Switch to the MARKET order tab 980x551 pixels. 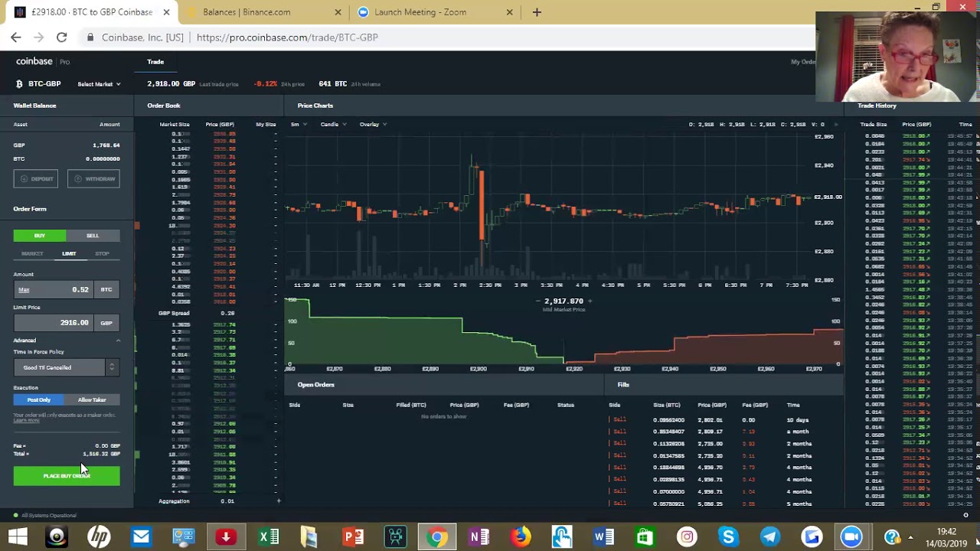(x=32, y=253)
